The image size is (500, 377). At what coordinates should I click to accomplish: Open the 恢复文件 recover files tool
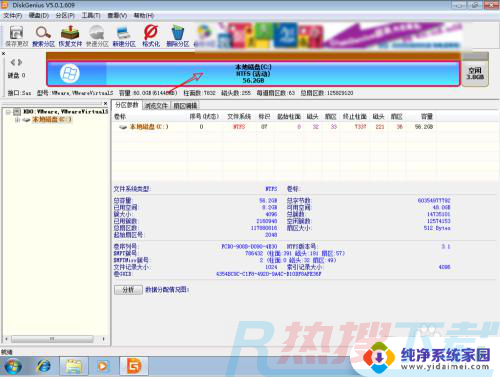tap(70, 36)
